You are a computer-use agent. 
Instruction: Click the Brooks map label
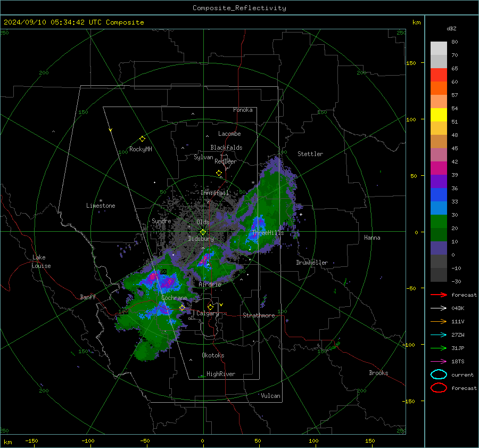[378, 373]
